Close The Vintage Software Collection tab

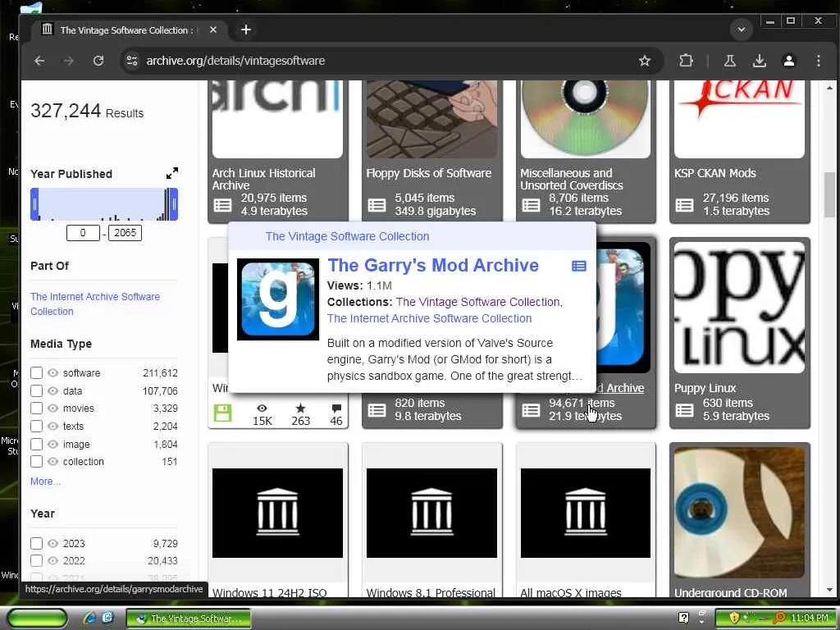click(x=213, y=30)
